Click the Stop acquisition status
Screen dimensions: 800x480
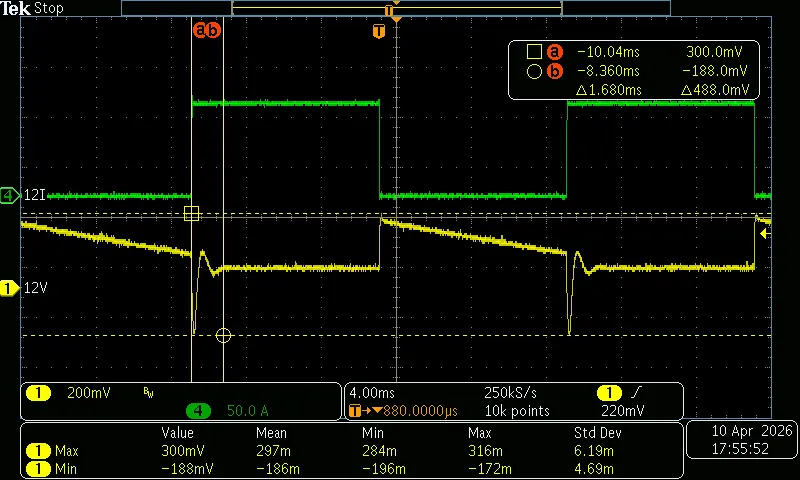point(48,8)
